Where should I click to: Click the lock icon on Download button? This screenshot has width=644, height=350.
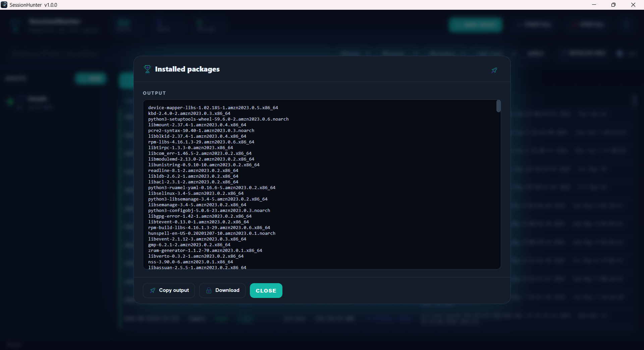[209, 291]
